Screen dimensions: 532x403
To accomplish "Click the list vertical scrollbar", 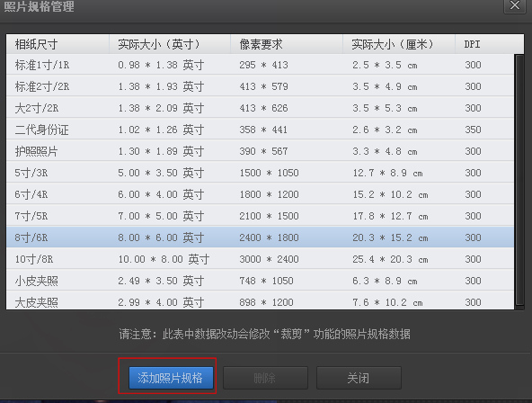I will coord(519,180).
